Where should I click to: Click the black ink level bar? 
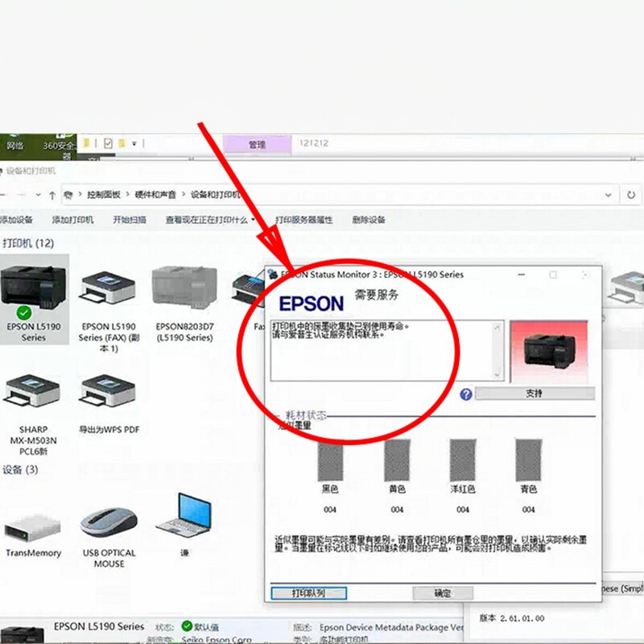click(330, 460)
